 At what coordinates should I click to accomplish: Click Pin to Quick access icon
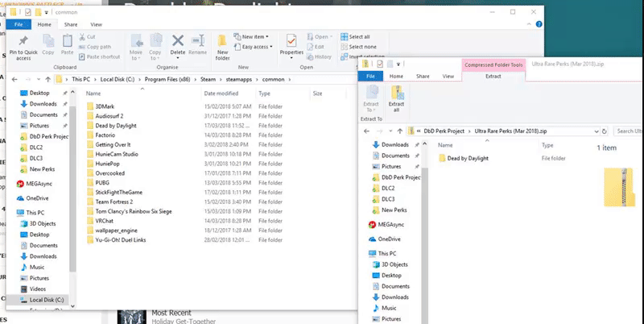coord(23,42)
